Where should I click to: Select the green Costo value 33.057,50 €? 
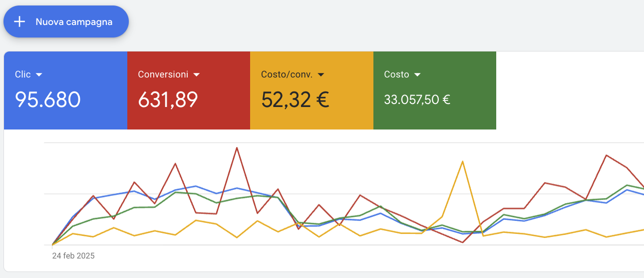[x=417, y=99]
